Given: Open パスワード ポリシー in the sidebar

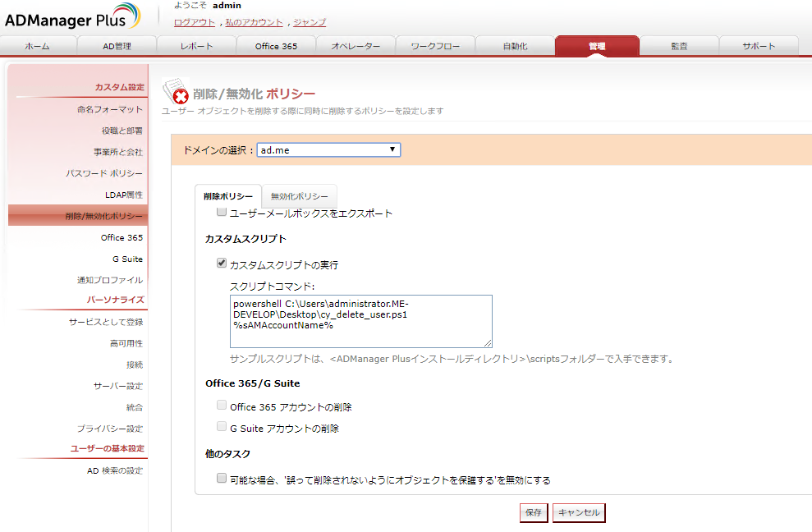Looking at the screenshot, I should click(104, 173).
